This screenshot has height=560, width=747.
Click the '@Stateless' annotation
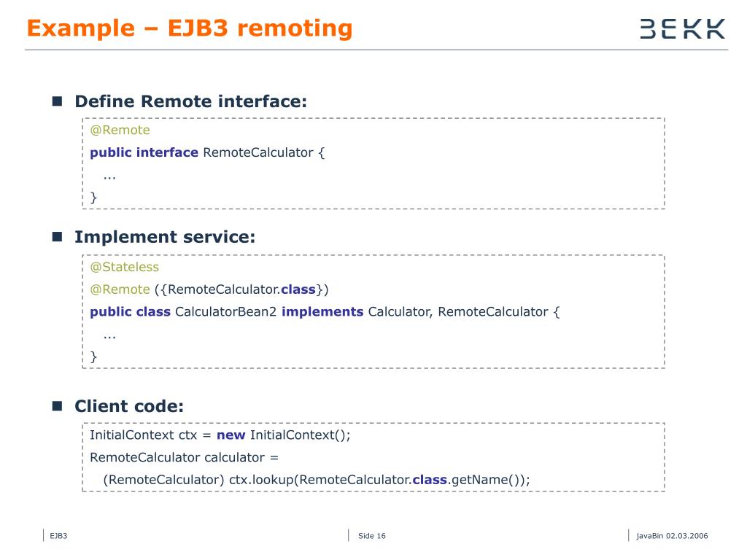[124, 267]
